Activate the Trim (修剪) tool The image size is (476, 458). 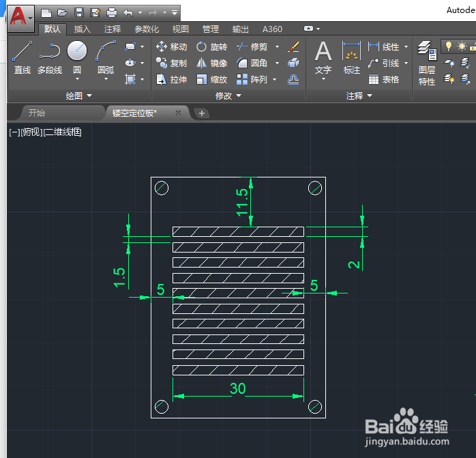[x=252, y=47]
